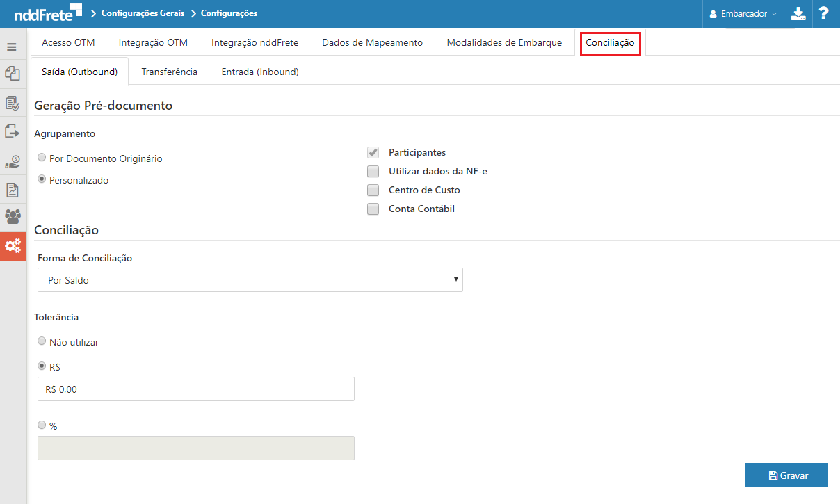Click the R$ tolerance value input field
This screenshot has width=840, height=504.
195,389
